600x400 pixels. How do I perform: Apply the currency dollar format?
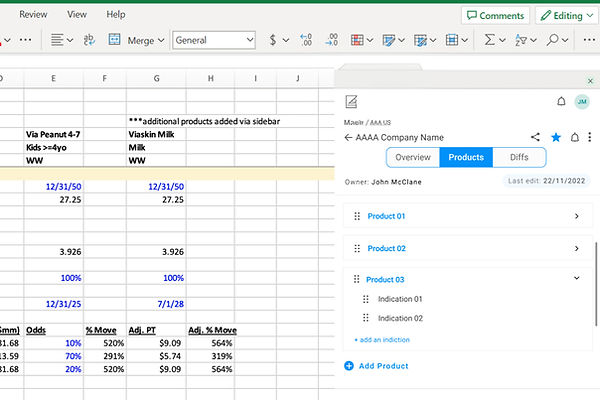[x=272, y=40]
